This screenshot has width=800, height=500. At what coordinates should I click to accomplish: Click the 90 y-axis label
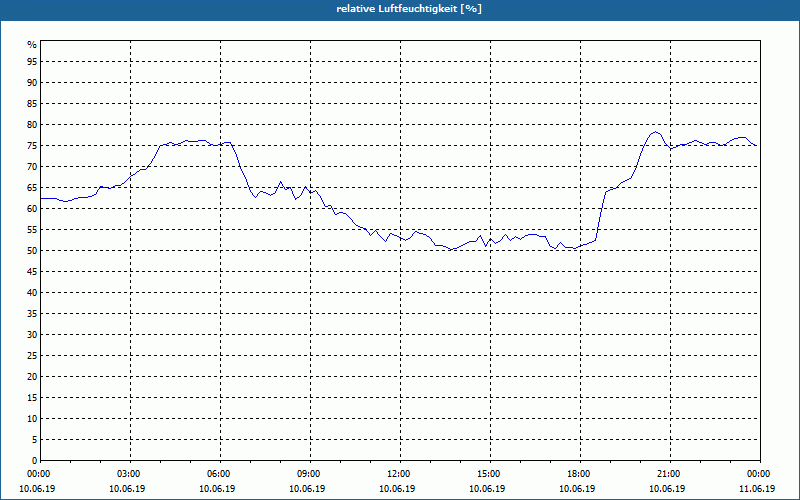(32, 83)
